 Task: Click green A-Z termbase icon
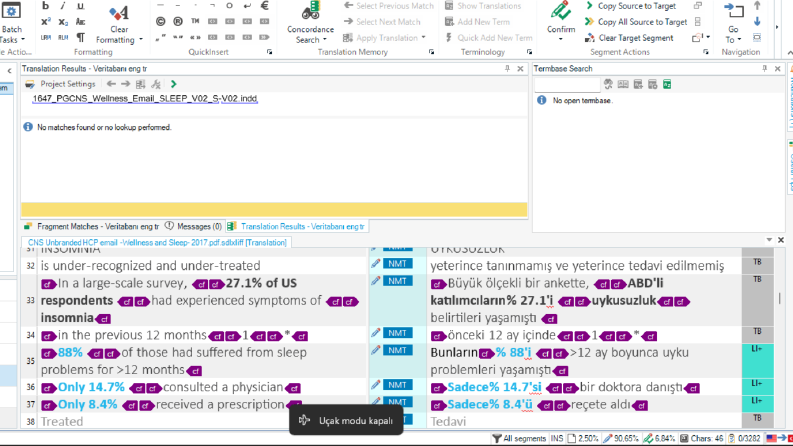click(x=667, y=84)
